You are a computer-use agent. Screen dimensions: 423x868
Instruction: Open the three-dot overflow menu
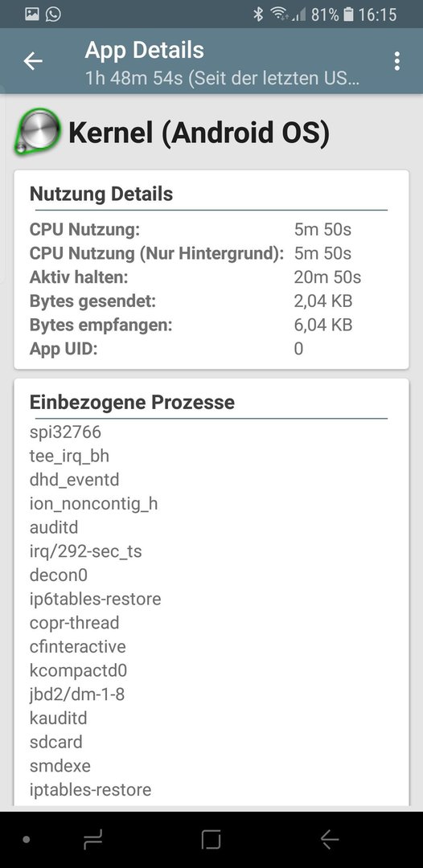pos(396,61)
